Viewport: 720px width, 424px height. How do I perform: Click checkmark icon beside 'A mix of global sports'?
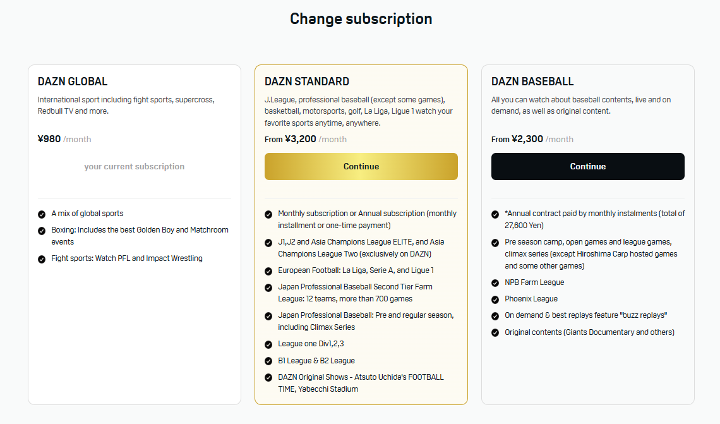[41, 214]
